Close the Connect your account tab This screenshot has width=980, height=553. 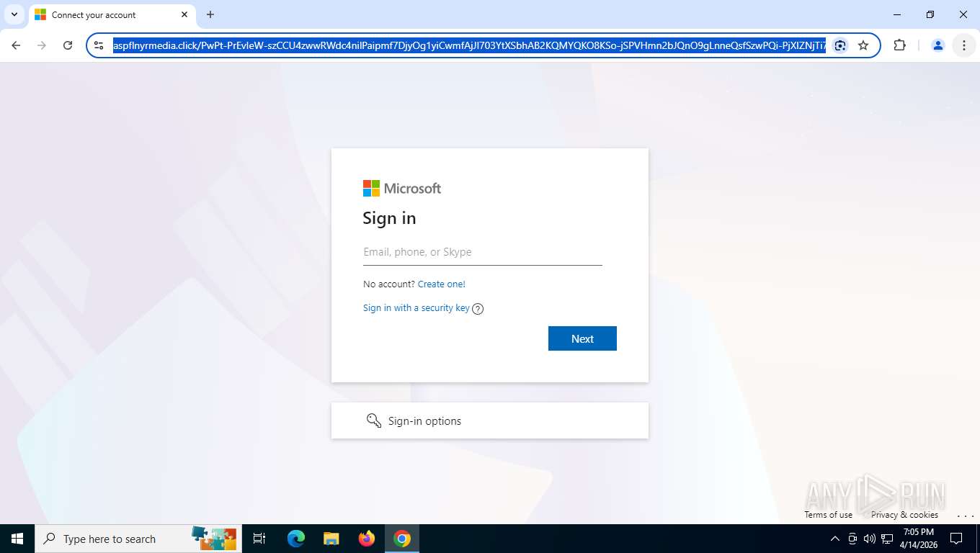[x=184, y=14]
